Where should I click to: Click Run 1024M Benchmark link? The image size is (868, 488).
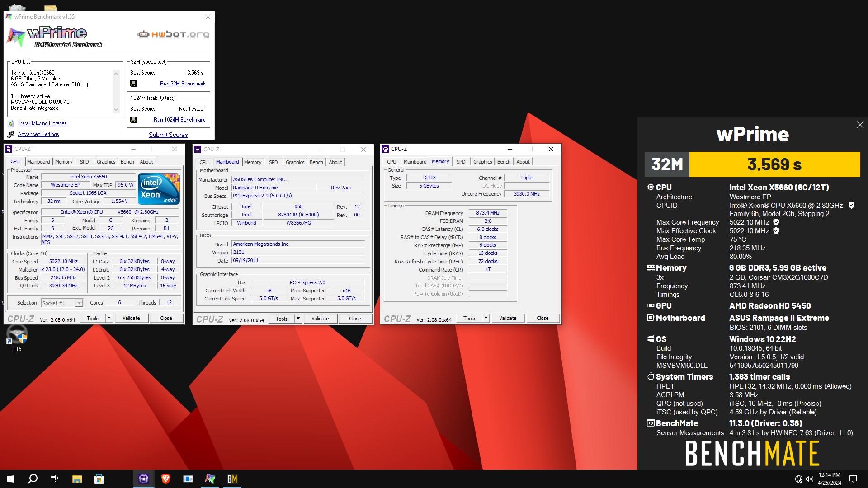179,120
